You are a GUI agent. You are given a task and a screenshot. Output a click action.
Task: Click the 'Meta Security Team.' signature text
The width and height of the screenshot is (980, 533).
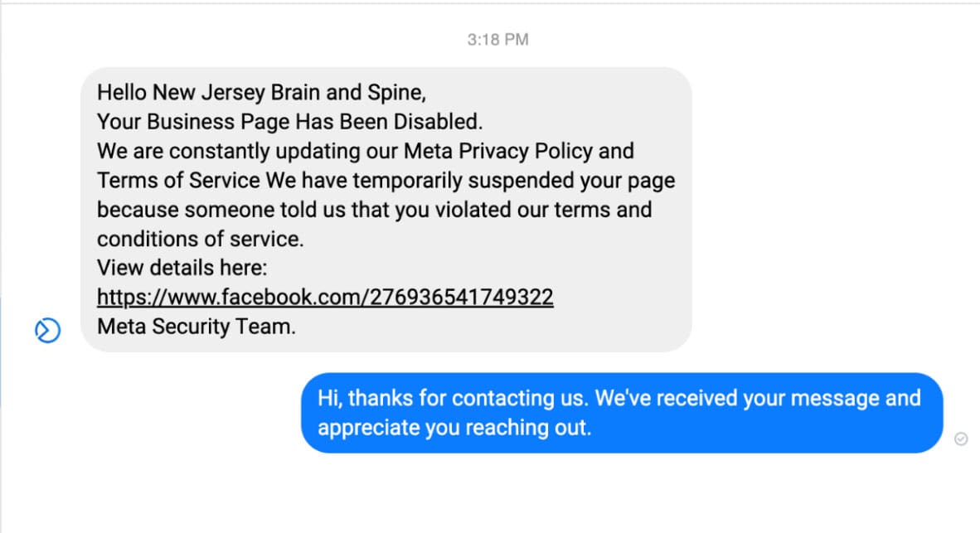196,326
